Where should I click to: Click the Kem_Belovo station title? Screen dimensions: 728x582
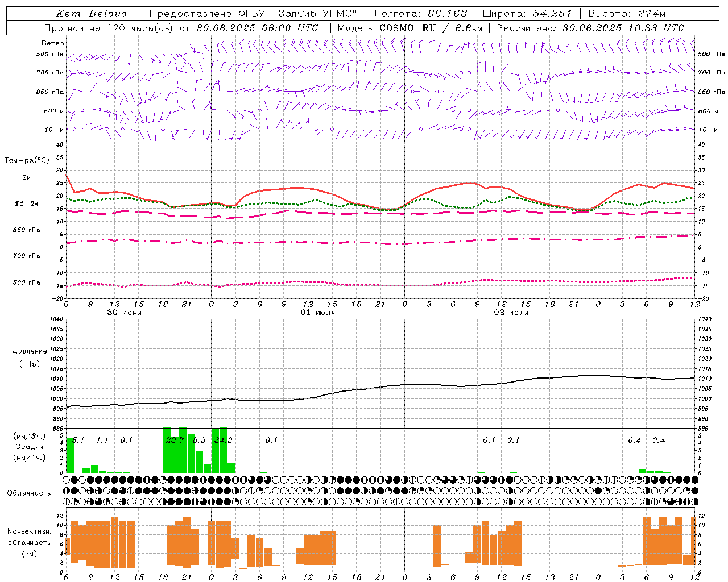(x=92, y=14)
